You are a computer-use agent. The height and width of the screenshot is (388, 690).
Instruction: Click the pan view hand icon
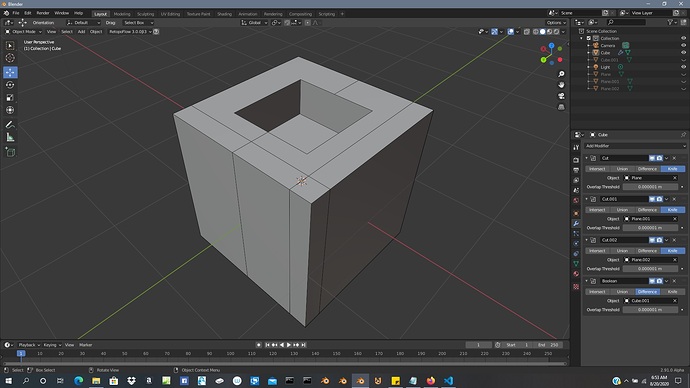pos(561,85)
